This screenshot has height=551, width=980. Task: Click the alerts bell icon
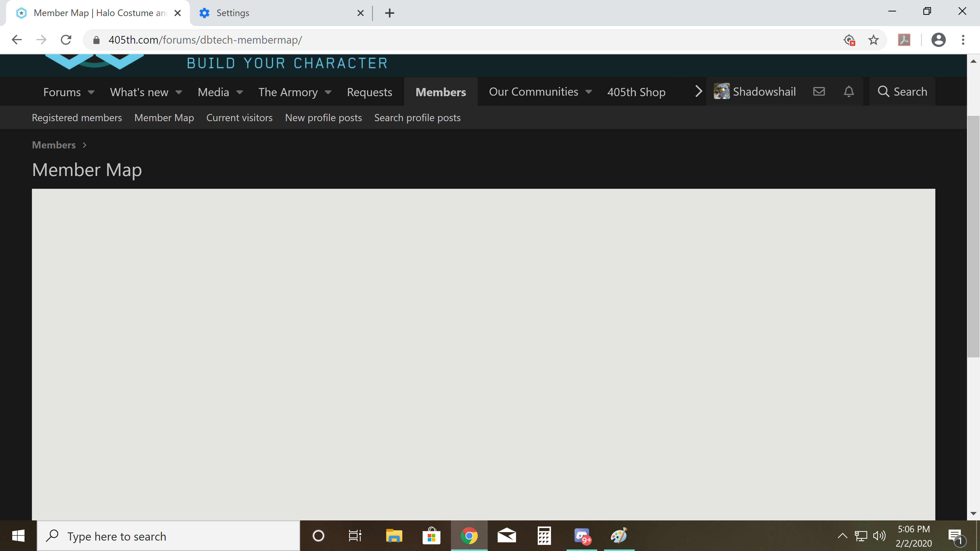tap(849, 92)
